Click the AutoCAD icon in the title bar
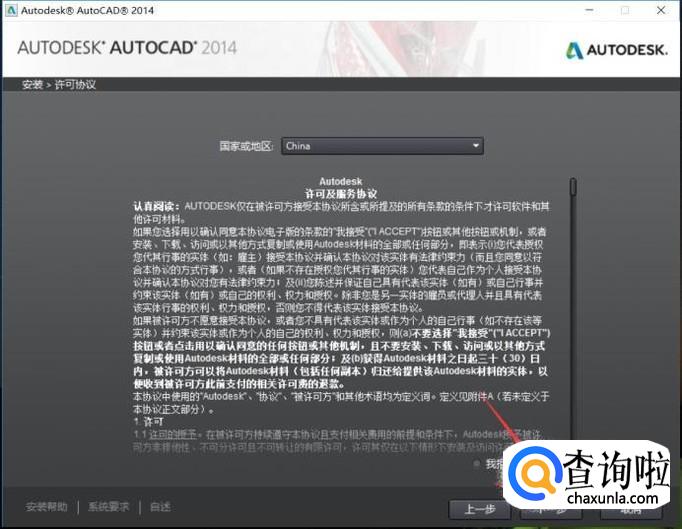Viewport: 682px width, 529px height. [11, 10]
